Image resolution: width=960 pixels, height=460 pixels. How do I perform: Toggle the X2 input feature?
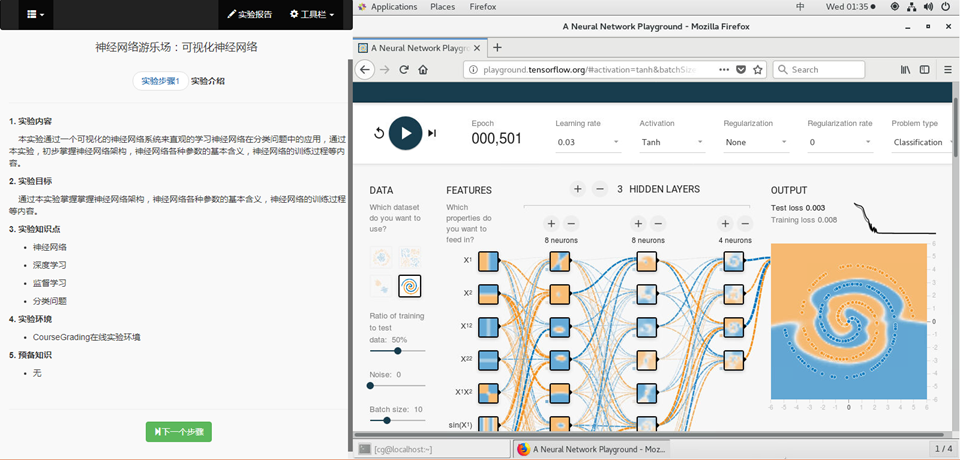click(488, 295)
